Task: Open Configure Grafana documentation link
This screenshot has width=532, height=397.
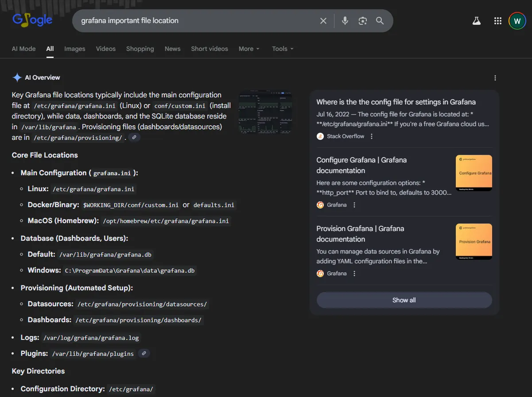Action: click(x=361, y=165)
